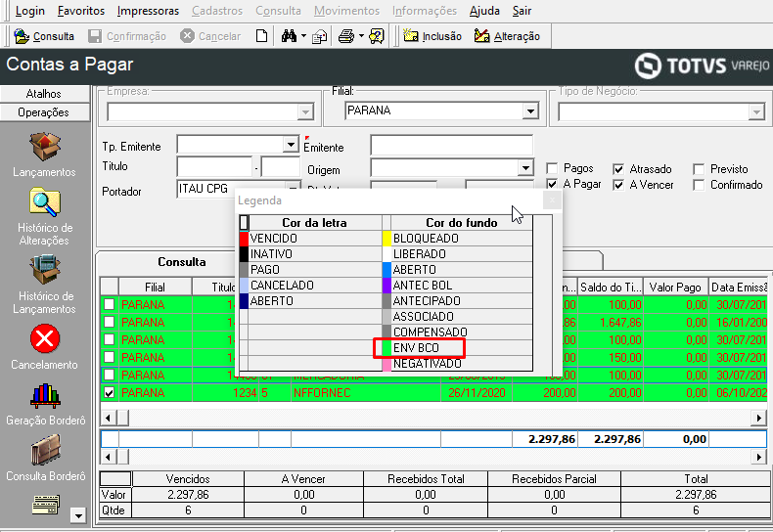Click the properties icon beside binoculars

point(320,36)
